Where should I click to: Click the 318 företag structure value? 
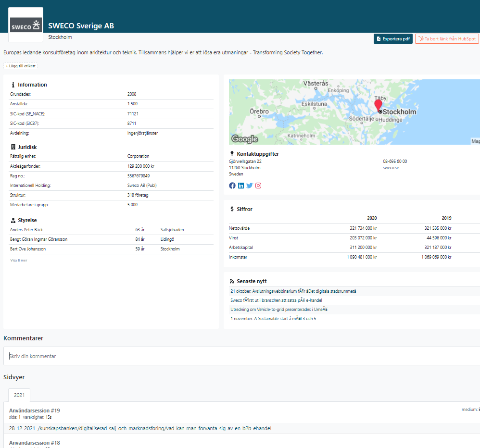click(138, 195)
